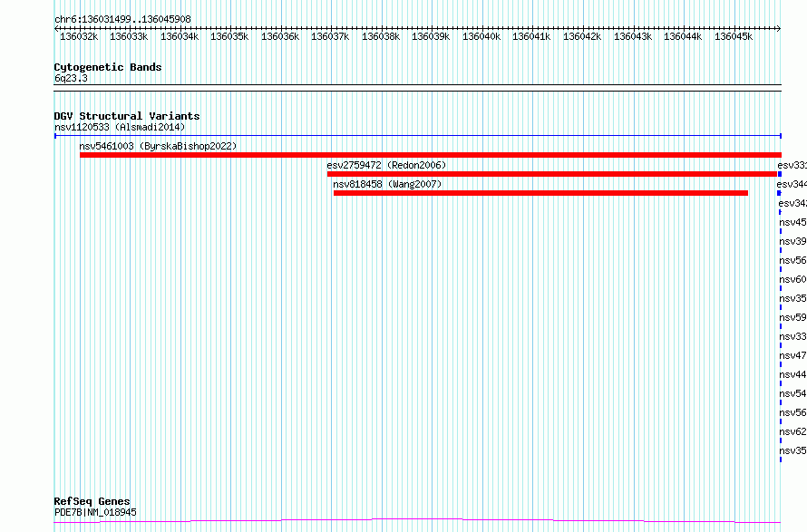Click 136041k on the coordinate scale
Image resolution: width=807 pixels, height=532 pixels.
tap(531, 36)
